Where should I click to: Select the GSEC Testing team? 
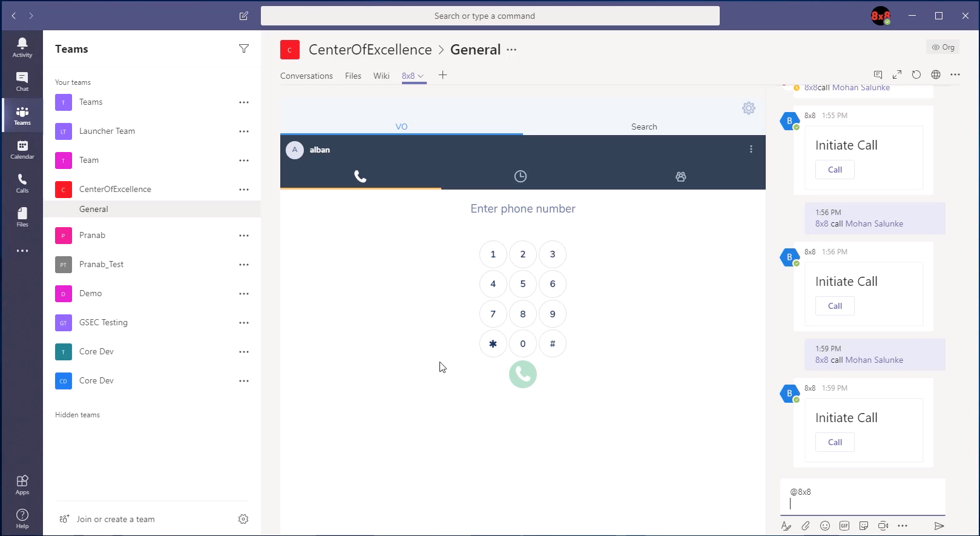[152, 323]
